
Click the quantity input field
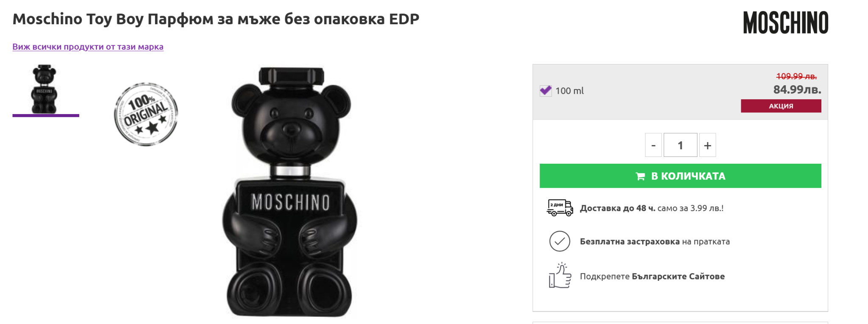point(680,145)
